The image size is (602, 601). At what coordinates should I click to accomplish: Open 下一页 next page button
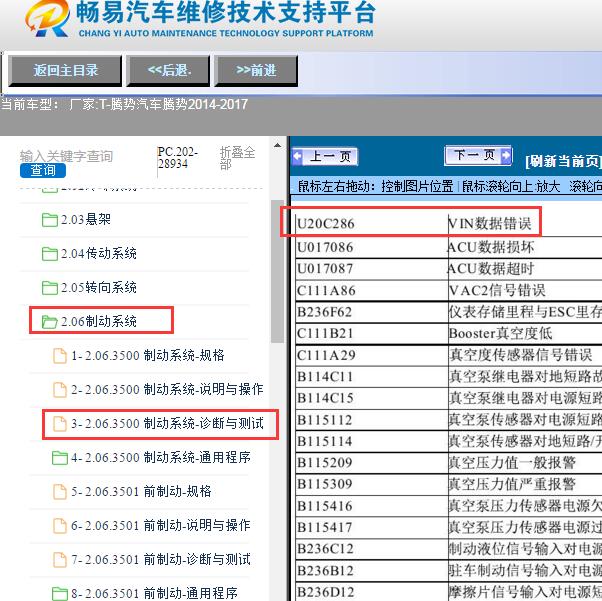pyautogui.click(x=478, y=155)
